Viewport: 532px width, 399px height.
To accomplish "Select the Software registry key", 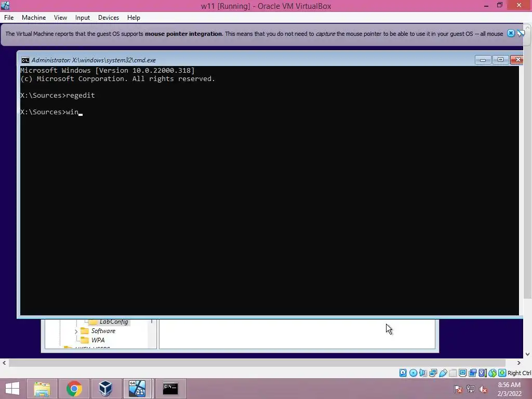I will [x=103, y=331].
